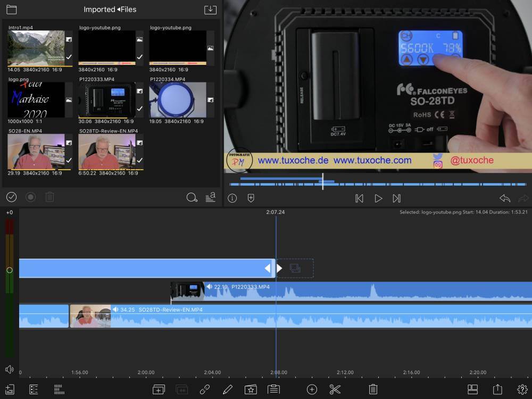532x399 pixels.
Task: Click the 2:07.24 playhead timecode
Action: (276, 212)
